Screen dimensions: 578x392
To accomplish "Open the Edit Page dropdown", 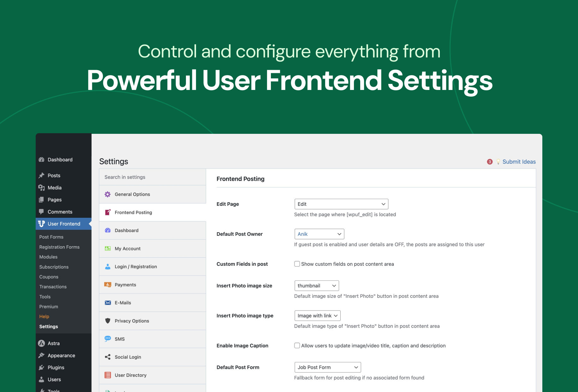I will pos(341,204).
